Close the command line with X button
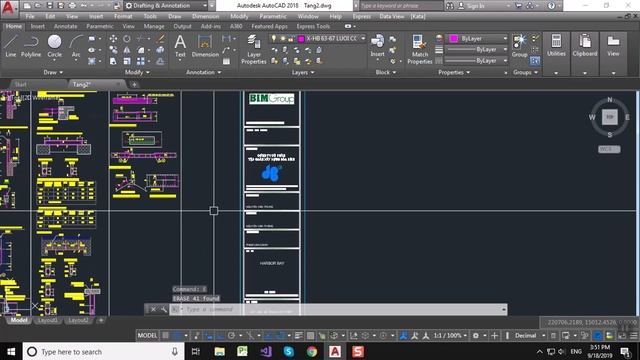This screenshot has height=360, width=640. point(153,309)
